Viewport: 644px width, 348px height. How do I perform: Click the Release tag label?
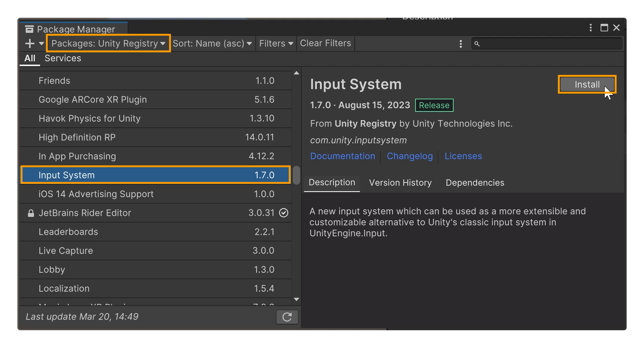[x=434, y=105]
